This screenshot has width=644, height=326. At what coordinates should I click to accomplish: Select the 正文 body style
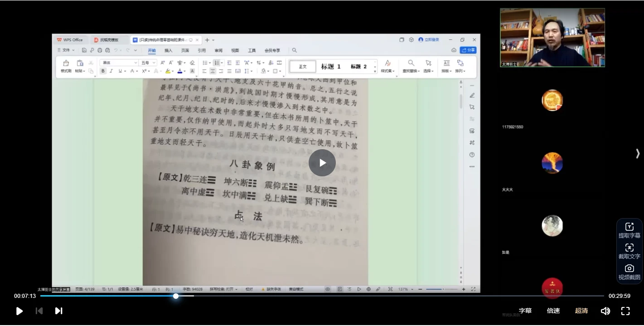tap(303, 67)
